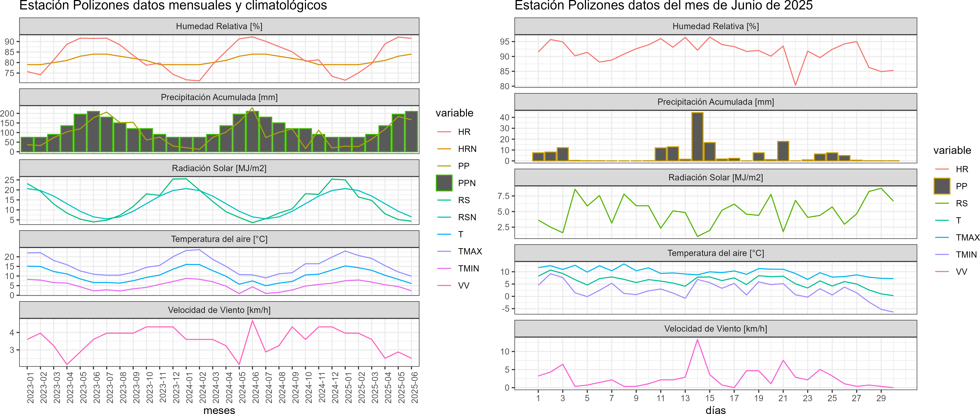Click the 'variable' legend title of the monthly chart
This screenshot has width=980, height=414.
(x=454, y=113)
